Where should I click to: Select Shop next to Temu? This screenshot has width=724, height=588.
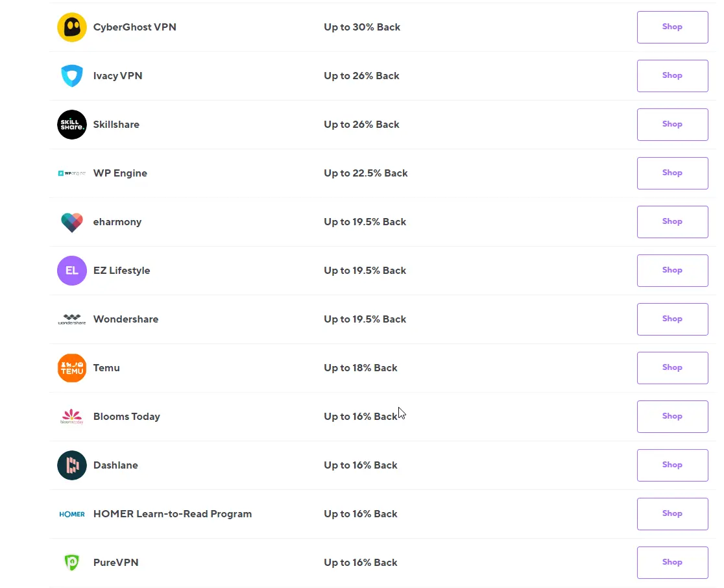pyautogui.click(x=672, y=368)
